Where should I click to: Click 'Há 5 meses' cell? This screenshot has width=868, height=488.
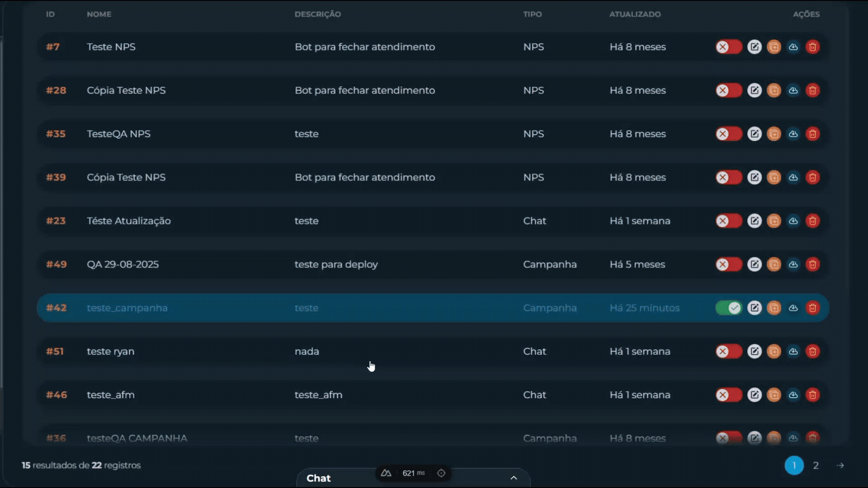637,264
